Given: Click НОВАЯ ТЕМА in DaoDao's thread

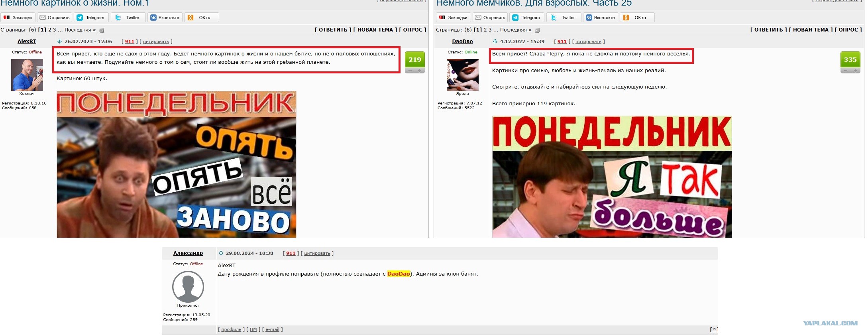Looking at the screenshot, I should 811,30.
